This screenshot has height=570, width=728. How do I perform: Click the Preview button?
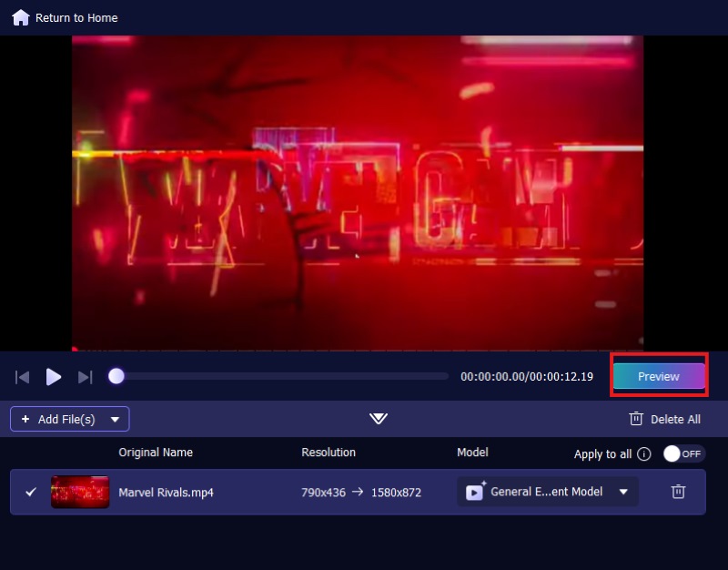point(658,376)
